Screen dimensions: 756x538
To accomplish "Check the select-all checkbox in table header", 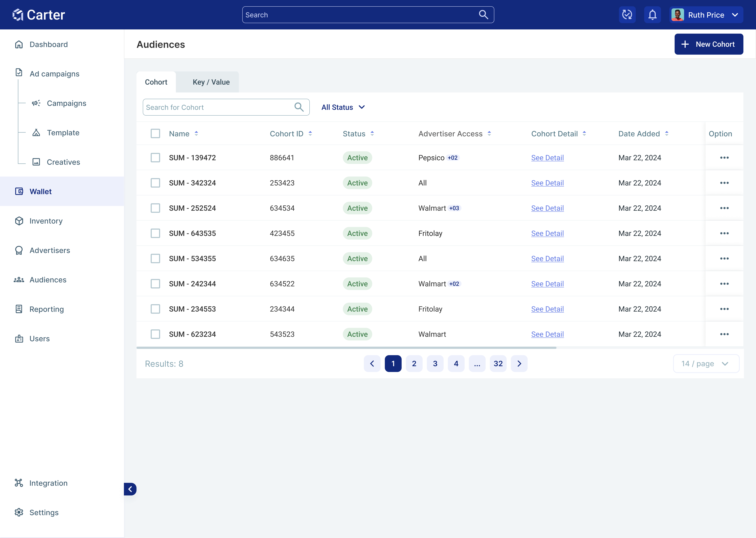I will [155, 133].
